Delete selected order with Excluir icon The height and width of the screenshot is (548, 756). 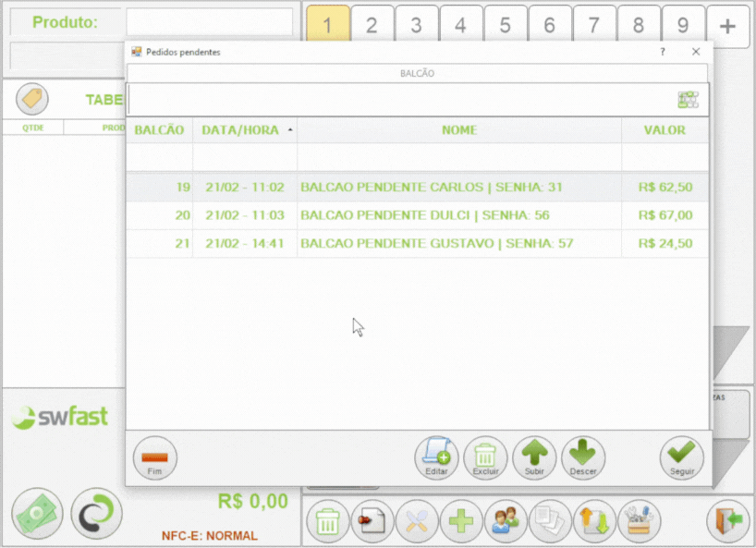coord(485,457)
